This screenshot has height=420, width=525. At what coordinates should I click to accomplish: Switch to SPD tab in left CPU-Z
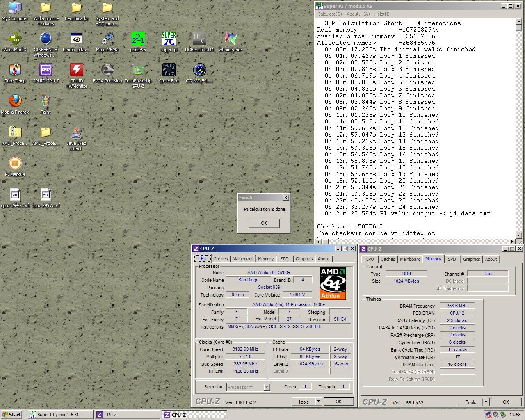(284, 259)
